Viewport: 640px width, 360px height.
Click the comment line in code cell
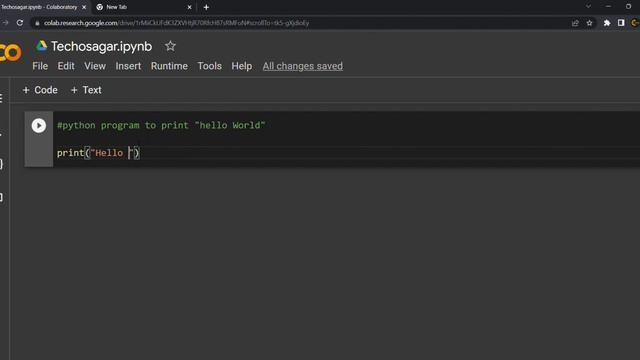161,125
